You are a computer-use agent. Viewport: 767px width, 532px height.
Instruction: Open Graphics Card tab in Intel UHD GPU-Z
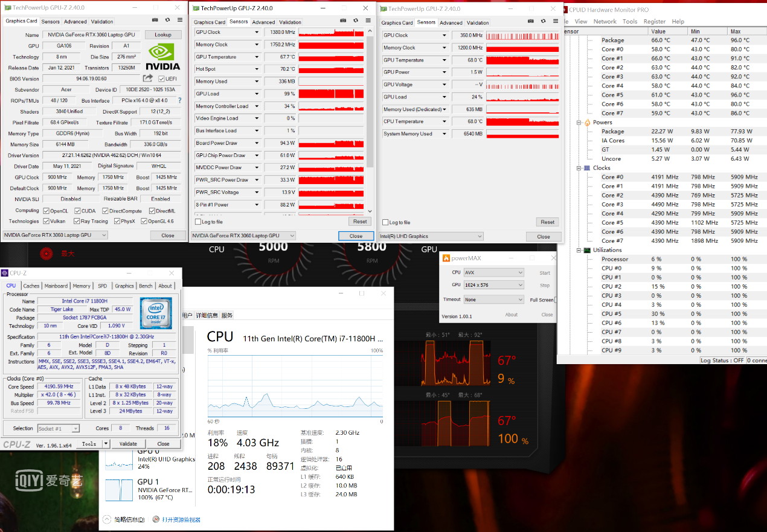point(397,22)
